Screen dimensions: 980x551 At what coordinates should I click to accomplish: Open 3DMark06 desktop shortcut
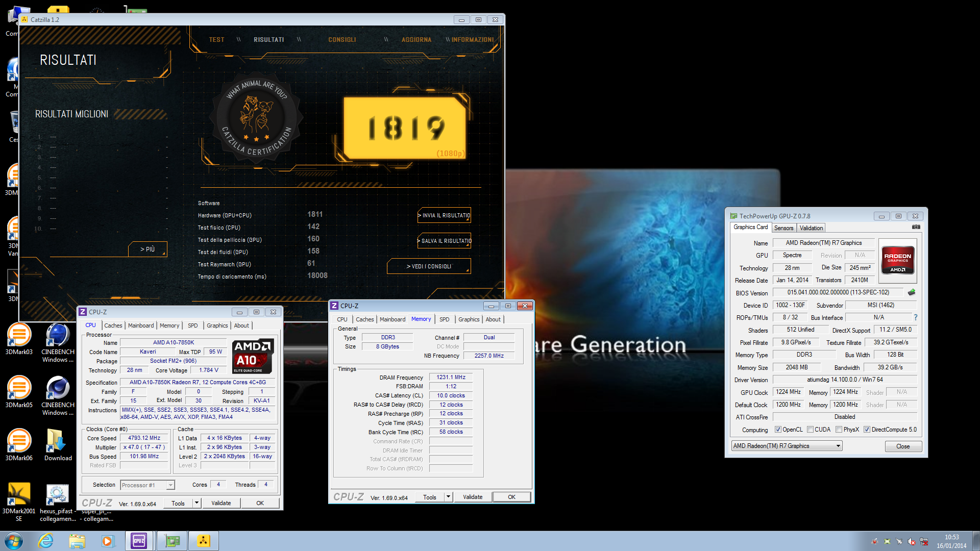tap(19, 445)
